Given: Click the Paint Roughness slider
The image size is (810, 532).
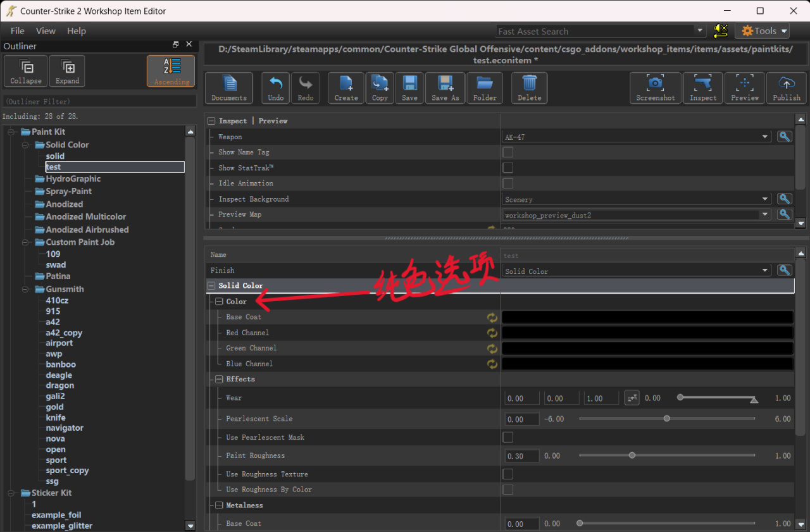Looking at the screenshot, I should coord(667,455).
